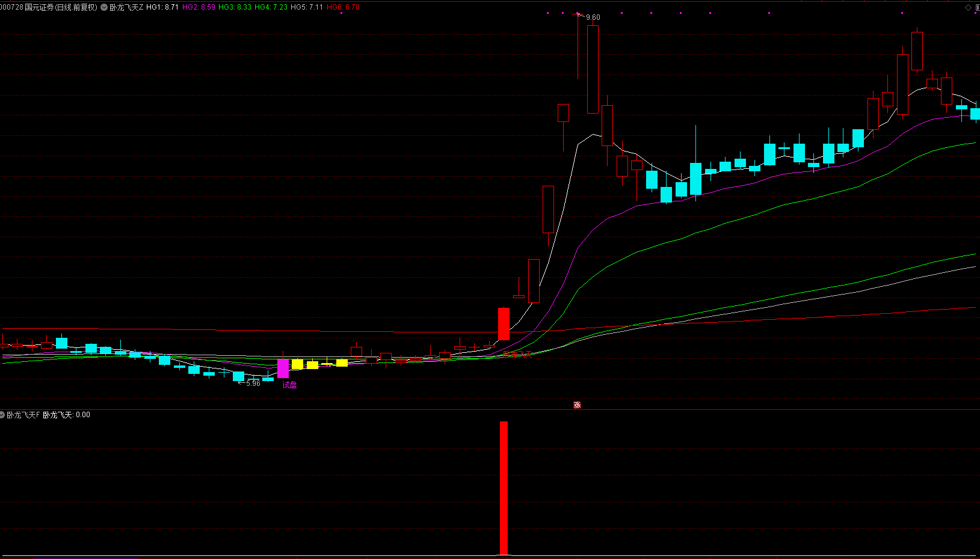
Task: Click the tall red signal bar in sub-chart
Action: pos(504,488)
